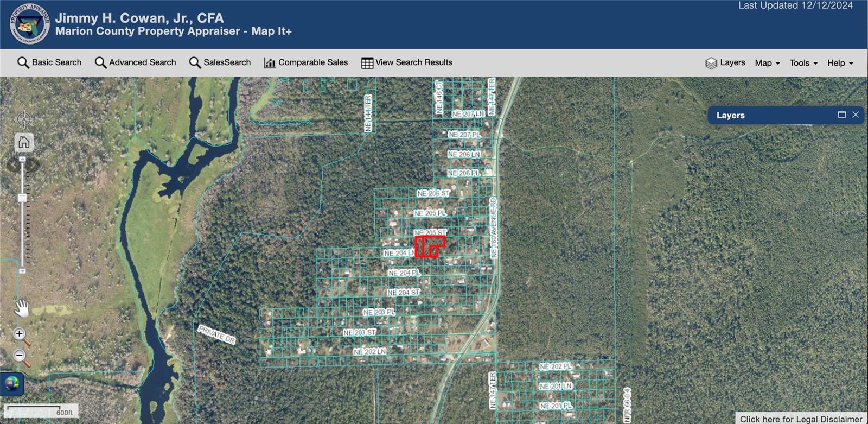Click the NE 144 TER road label
The image size is (868, 424).
click(x=368, y=113)
